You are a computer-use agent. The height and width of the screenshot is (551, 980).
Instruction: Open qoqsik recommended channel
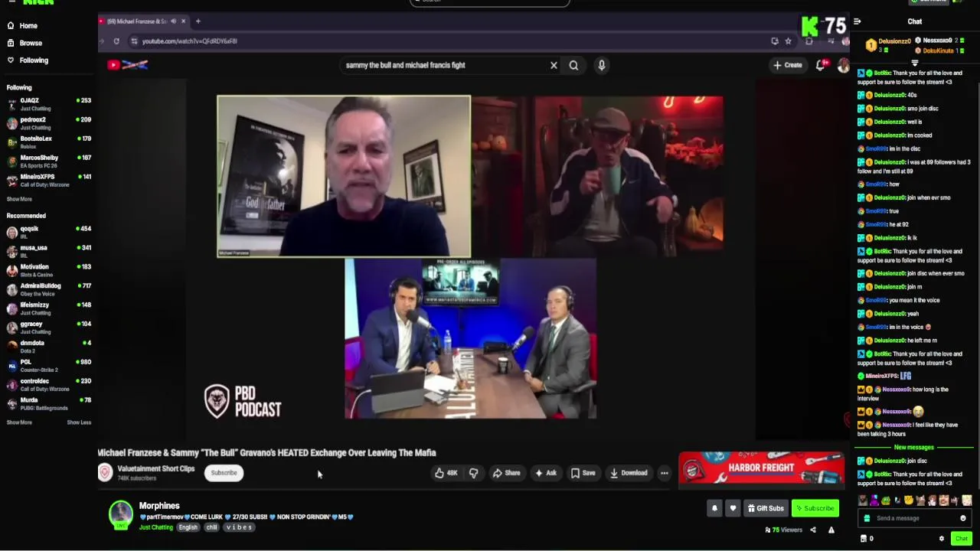click(47, 232)
